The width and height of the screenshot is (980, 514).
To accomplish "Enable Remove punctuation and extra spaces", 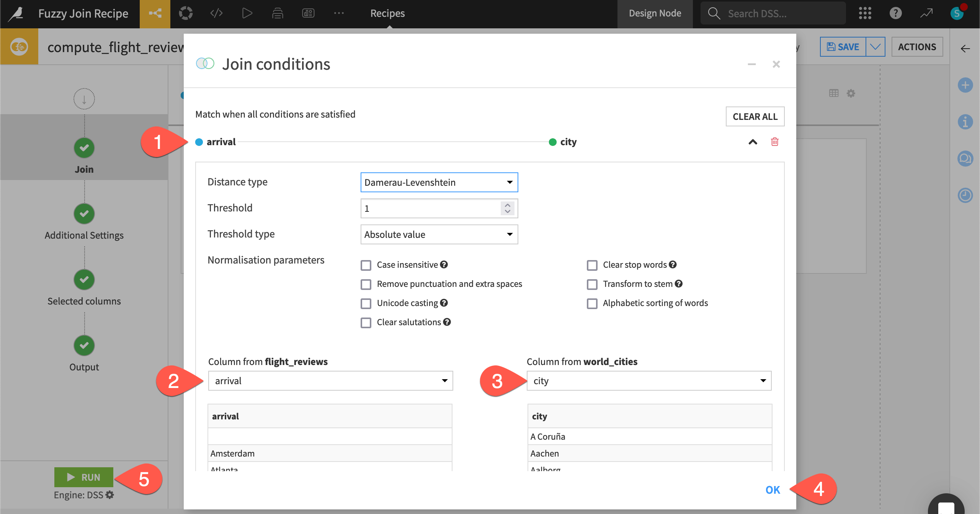I will tap(366, 284).
